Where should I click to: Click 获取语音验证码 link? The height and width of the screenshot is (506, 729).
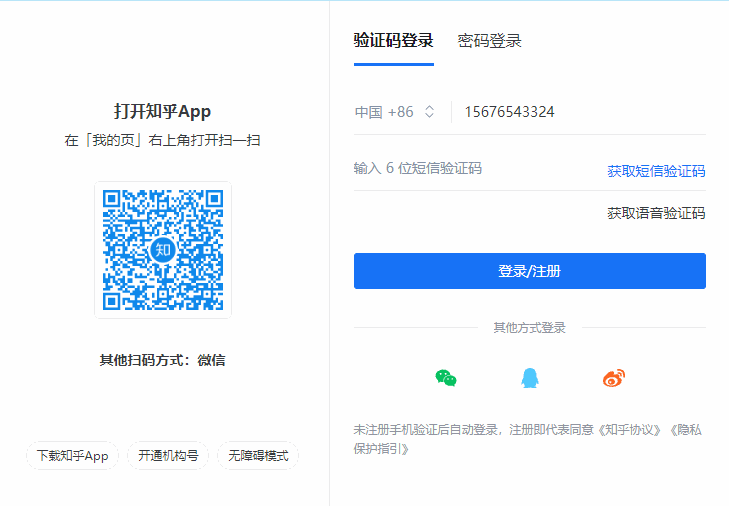pyautogui.click(x=656, y=213)
